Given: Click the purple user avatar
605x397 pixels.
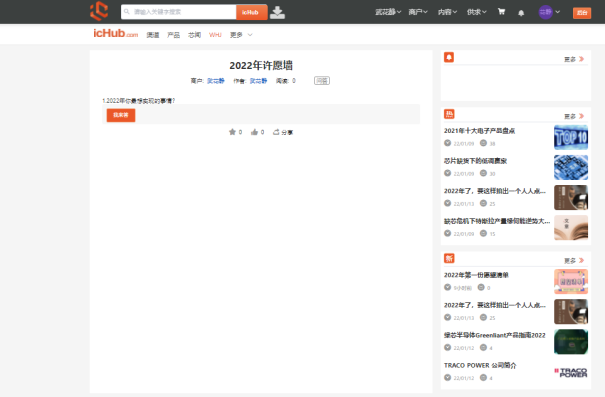Looking at the screenshot, I should [545, 12].
